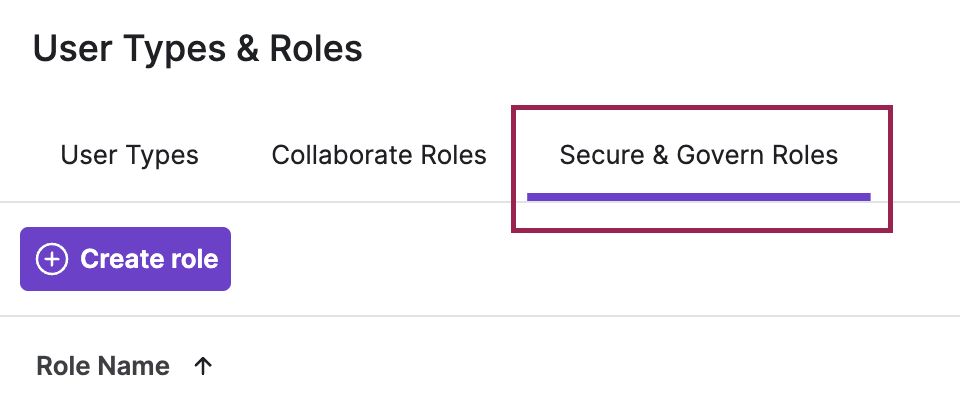Viewport: 960px width, 394px height.
Task: Click the User Types & Roles page heading
Action: (x=197, y=49)
